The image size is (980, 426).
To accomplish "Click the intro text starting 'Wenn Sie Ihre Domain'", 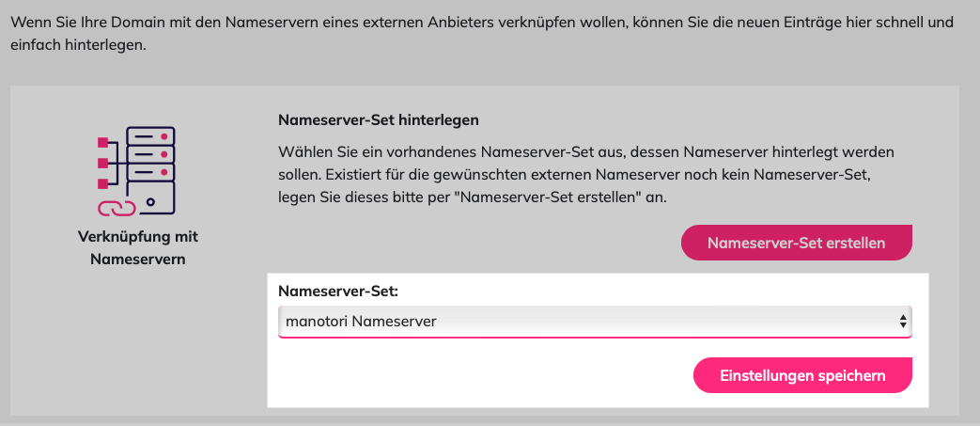I will tap(483, 34).
